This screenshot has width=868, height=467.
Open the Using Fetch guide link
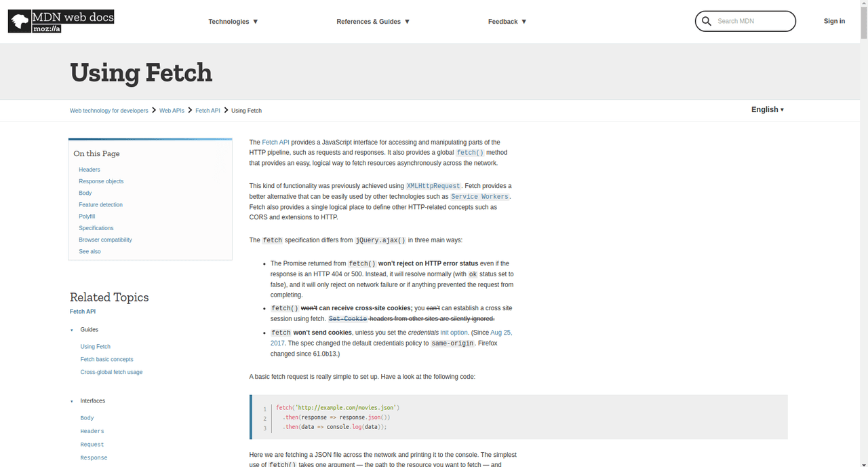click(x=96, y=347)
